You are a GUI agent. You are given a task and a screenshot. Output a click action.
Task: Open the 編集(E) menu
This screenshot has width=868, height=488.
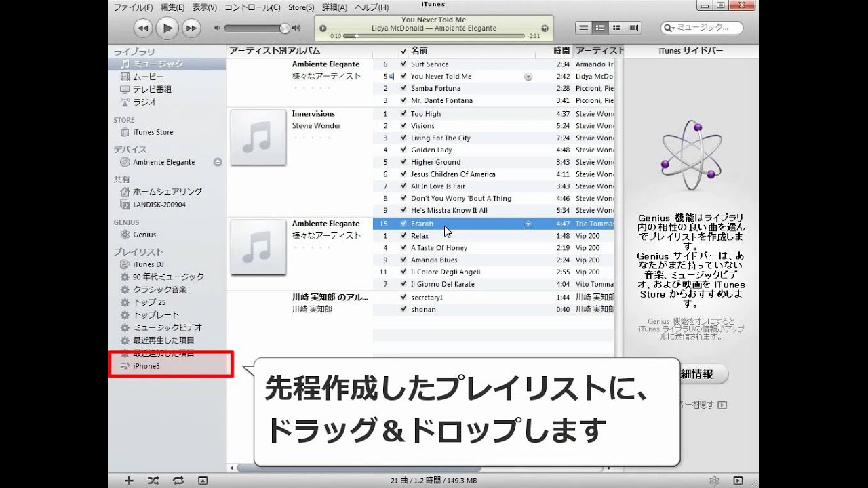pyautogui.click(x=172, y=7)
